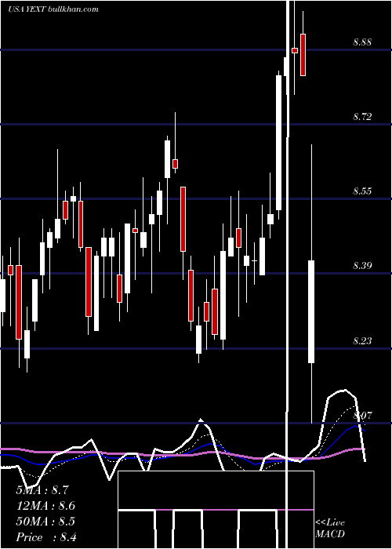392x549 pixels.
Task: Select the 5MA : 8.7 readout
Action: click(42, 490)
